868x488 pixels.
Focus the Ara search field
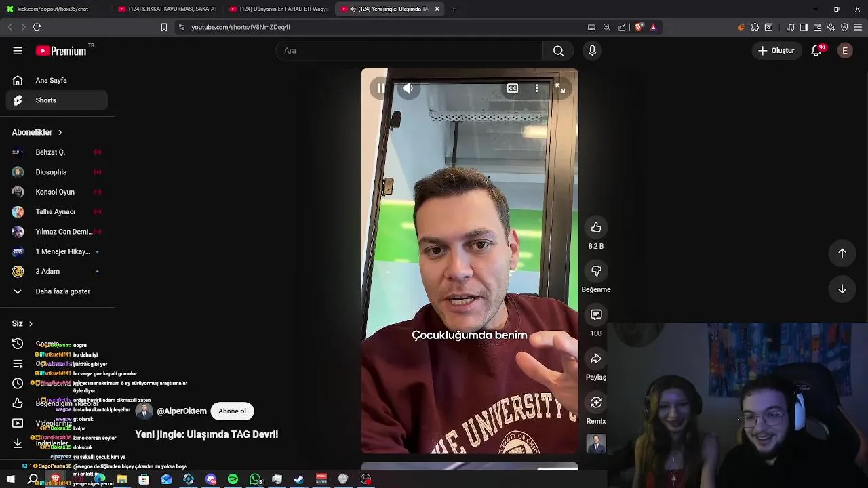coord(410,51)
